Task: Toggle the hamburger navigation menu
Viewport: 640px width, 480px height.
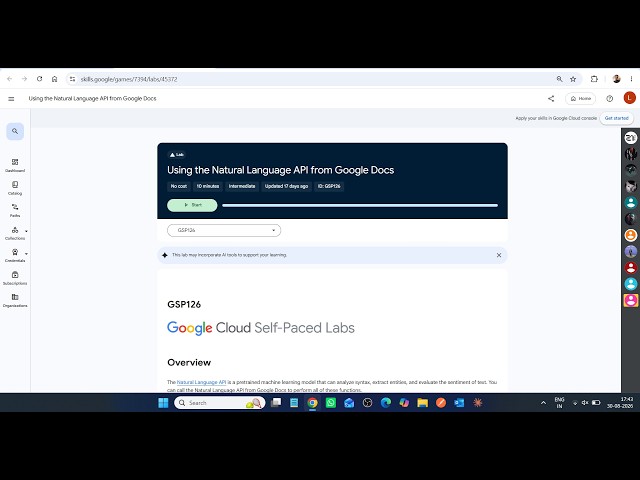Action: point(11,99)
